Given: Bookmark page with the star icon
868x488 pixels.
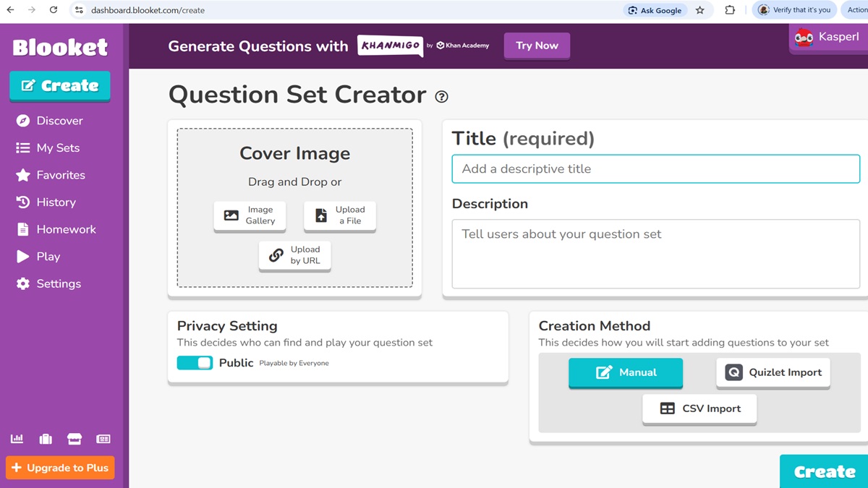Looking at the screenshot, I should pyautogui.click(x=699, y=10).
